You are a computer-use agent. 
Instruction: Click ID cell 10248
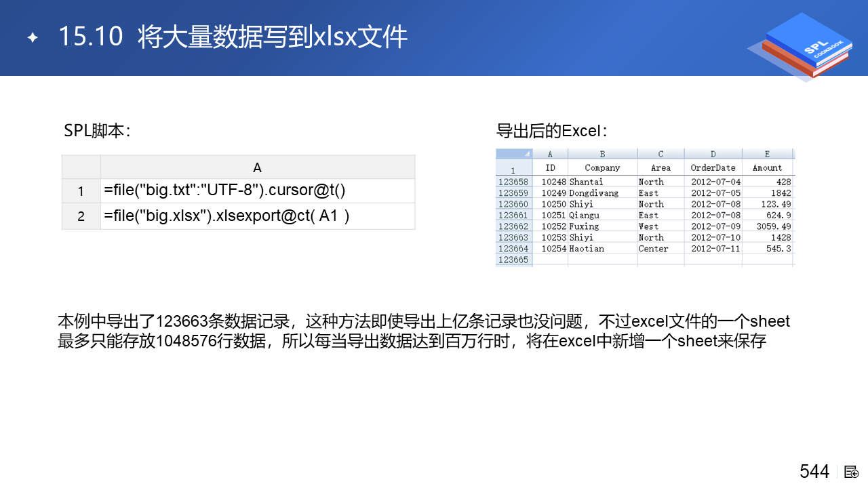550,182
